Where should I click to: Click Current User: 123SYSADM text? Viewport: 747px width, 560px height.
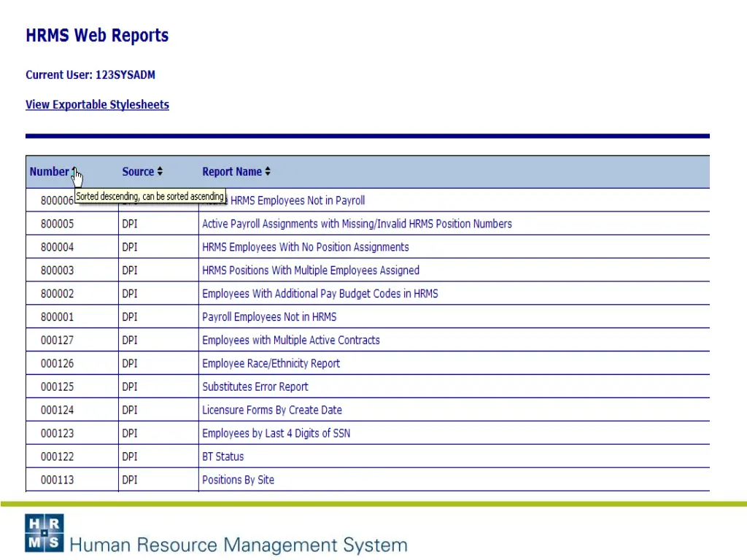pos(90,75)
